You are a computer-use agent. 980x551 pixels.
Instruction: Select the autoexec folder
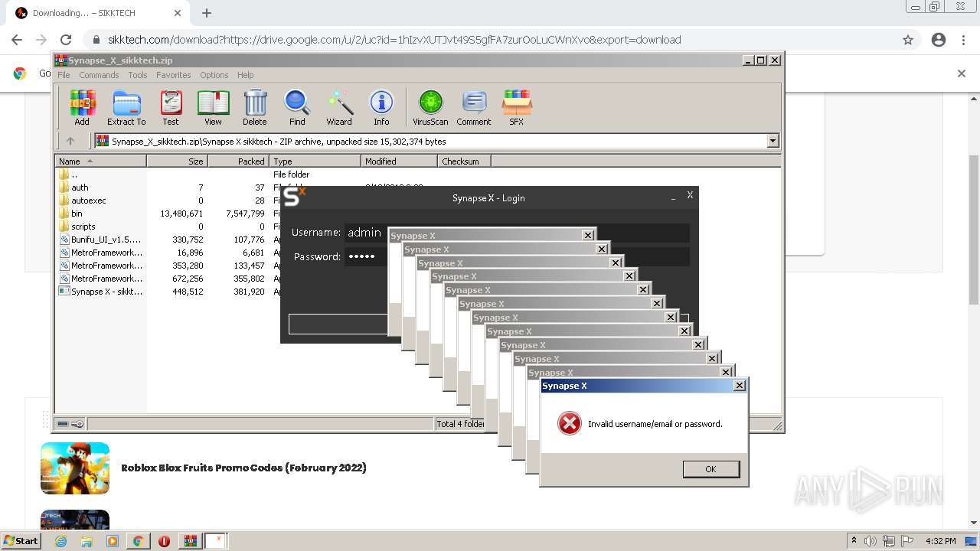pos(89,201)
